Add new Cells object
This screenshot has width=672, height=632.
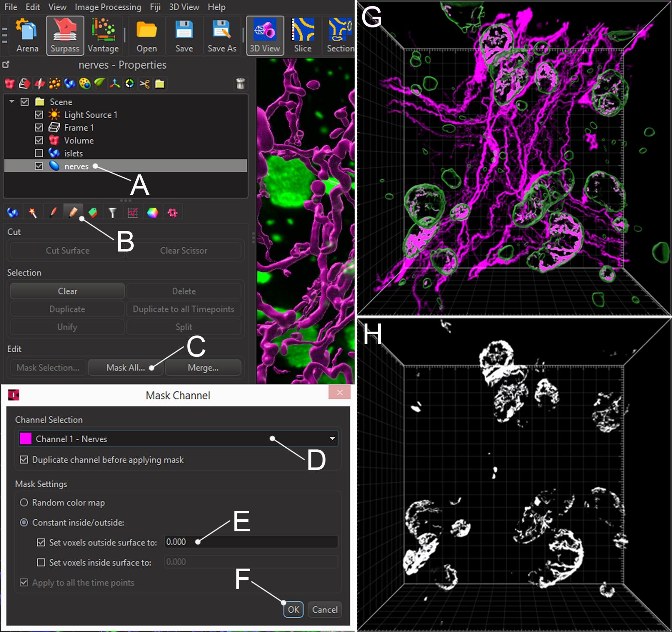click(x=85, y=84)
